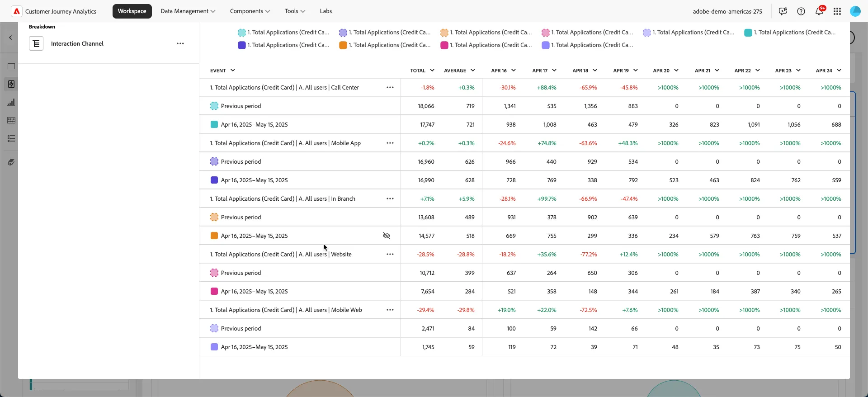Image resolution: width=868 pixels, height=397 pixels.
Task: Open more options for the Website row
Action: pos(390,254)
